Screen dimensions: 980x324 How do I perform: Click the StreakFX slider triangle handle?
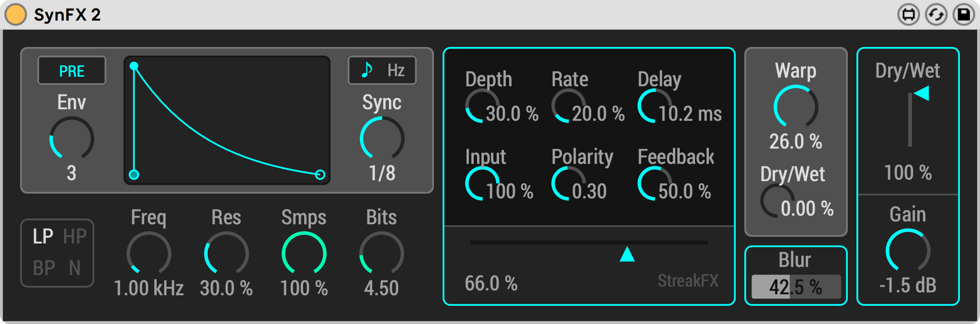click(x=627, y=255)
